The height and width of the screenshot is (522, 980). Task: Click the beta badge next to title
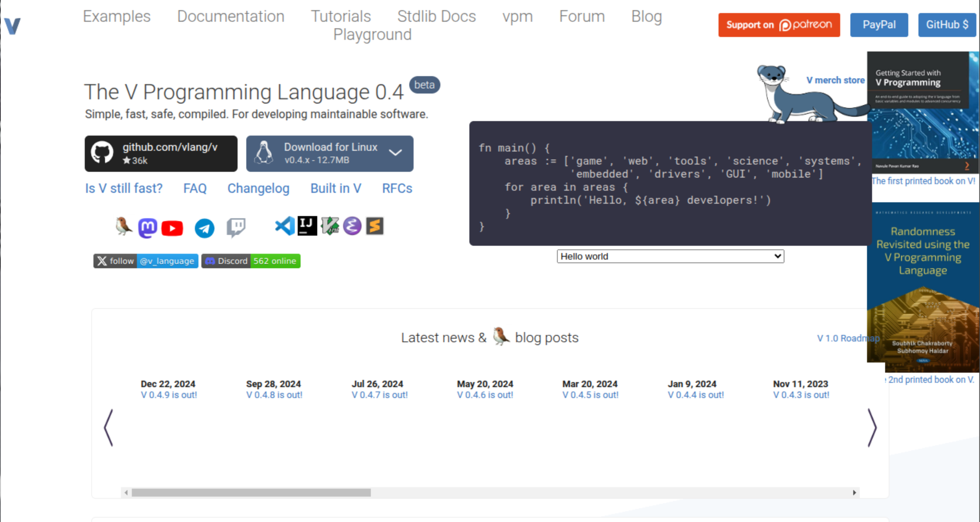pyautogui.click(x=424, y=84)
